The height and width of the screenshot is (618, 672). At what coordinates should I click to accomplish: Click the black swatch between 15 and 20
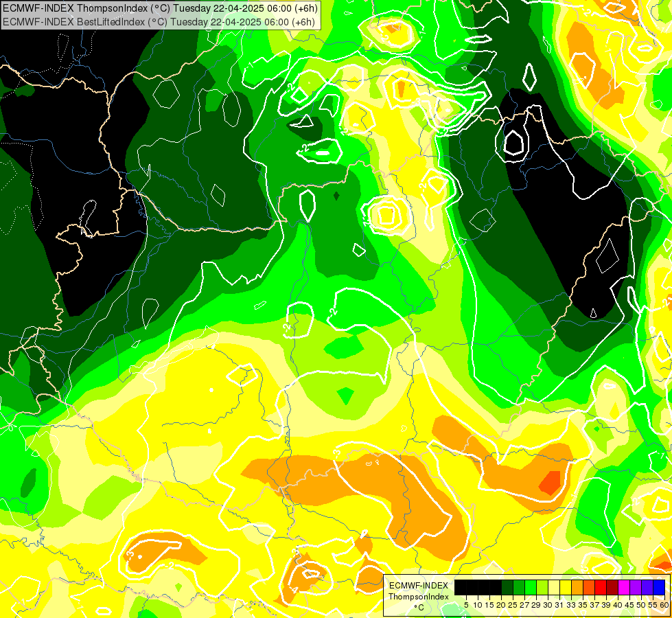coord(496,588)
